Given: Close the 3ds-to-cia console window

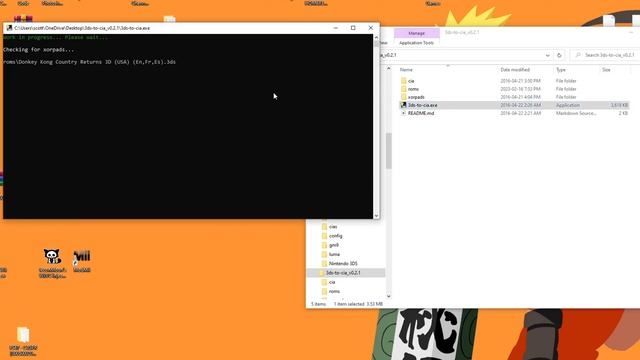Looking at the screenshot, I should pos(371,28).
